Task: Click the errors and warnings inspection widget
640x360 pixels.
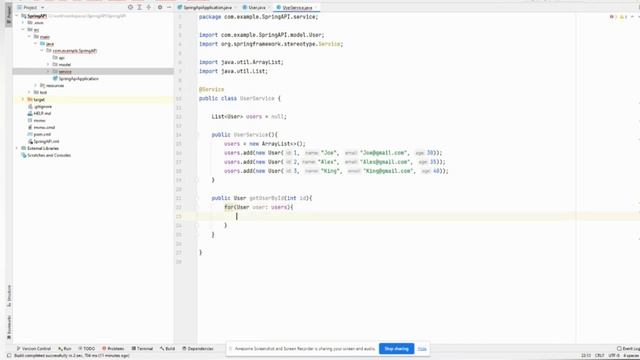Action: [619, 17]
